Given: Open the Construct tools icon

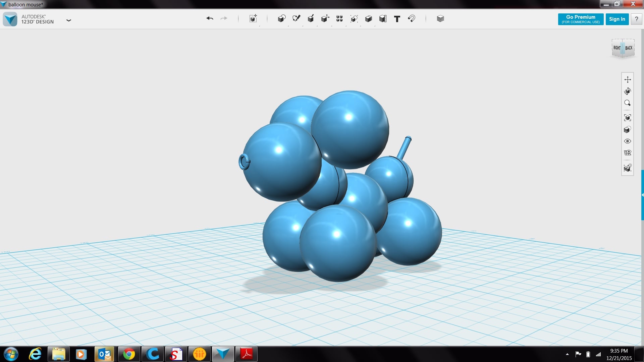Looking at the screenshot, I should click(x=311, y=18).
